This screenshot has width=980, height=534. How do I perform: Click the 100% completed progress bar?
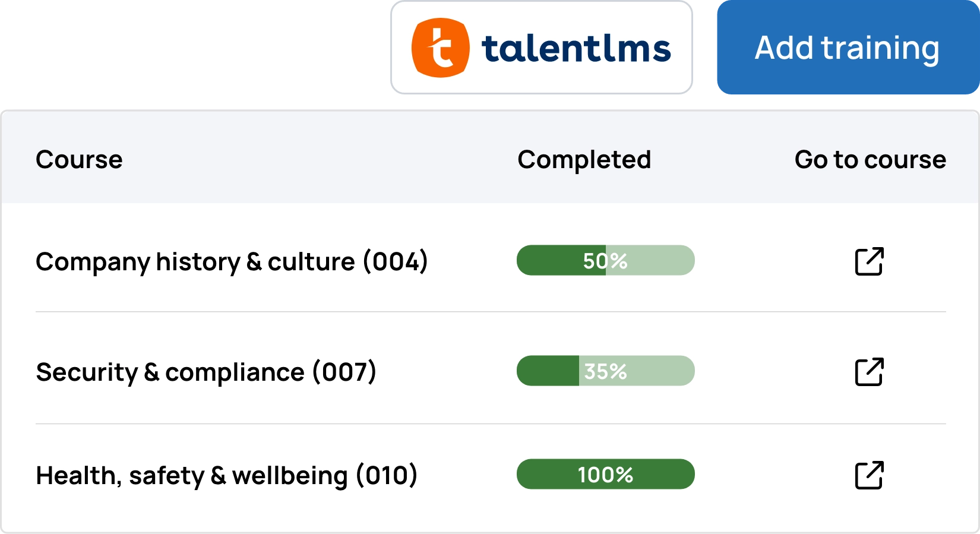(605, 475)
